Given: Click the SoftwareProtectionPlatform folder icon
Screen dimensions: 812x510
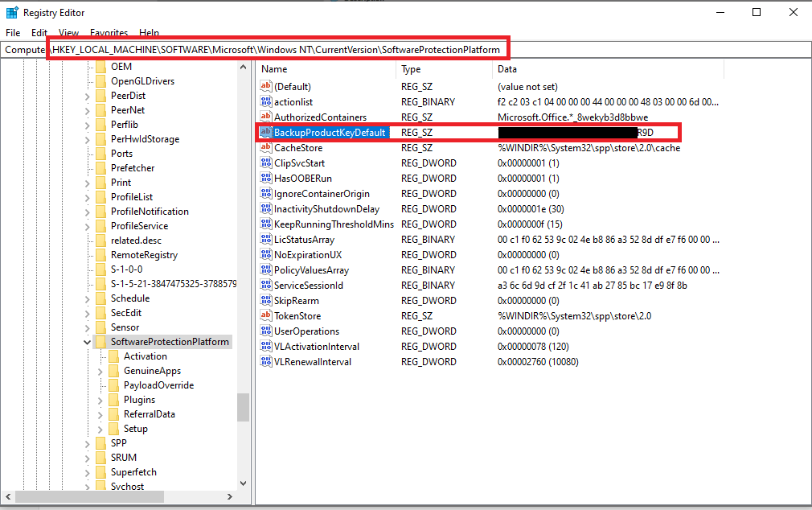Looking at the screenshot, I should click(x=101, y=342).
